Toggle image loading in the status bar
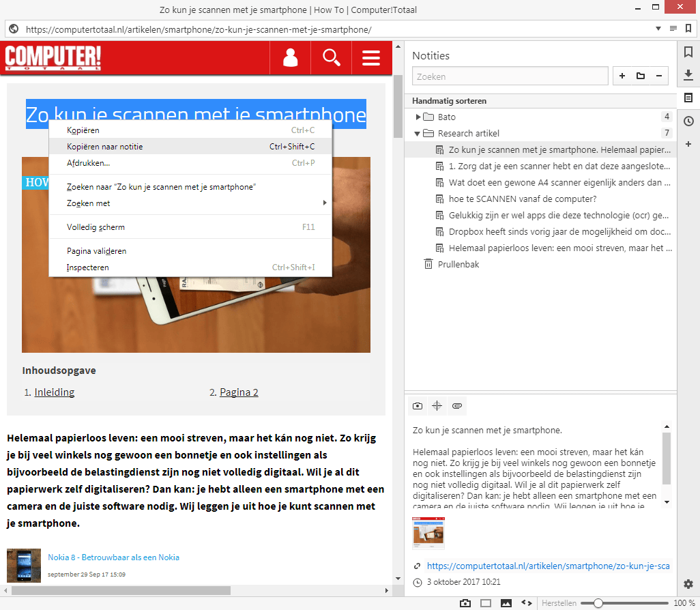Image resolution: width=700 pixels, height=610 pixels. [x=506, y=603]
